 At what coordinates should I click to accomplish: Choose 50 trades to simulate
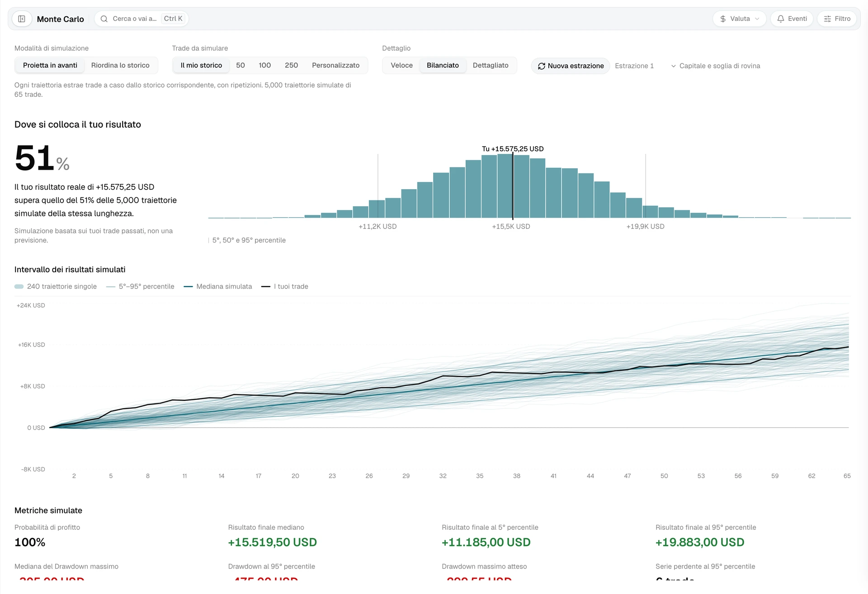point(241,66)
